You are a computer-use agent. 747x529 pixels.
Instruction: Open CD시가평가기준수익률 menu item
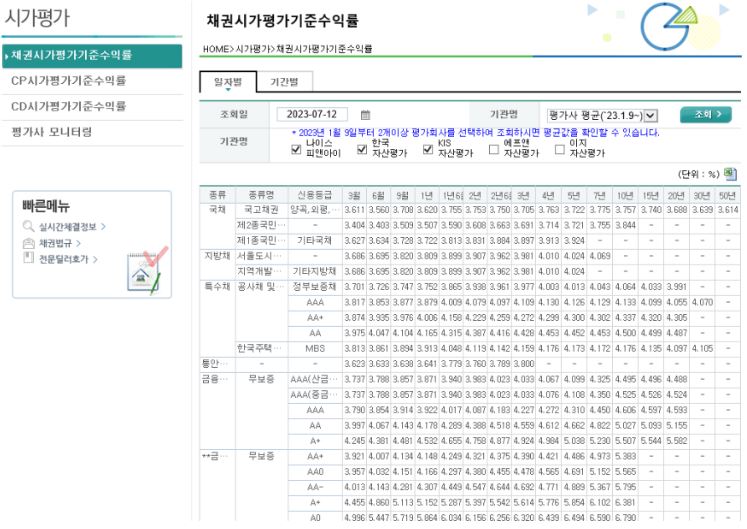point(68,106)
